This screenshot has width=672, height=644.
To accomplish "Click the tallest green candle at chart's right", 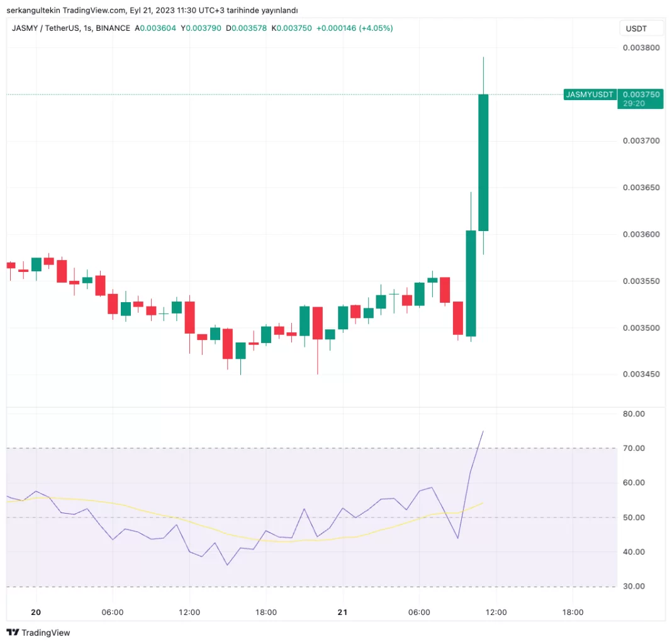I will (483, 162).
